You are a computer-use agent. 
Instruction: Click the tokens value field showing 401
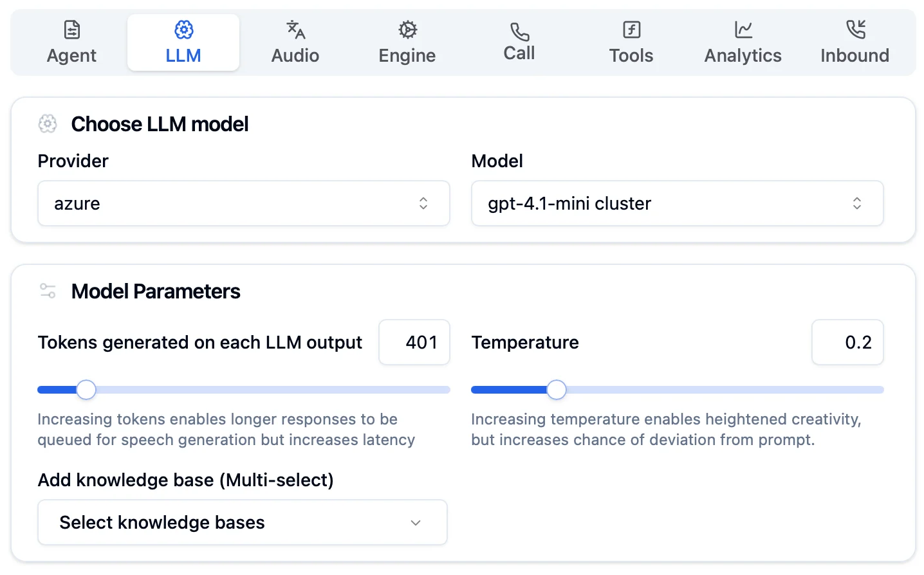pyautogui.click(x=414, y=342)
